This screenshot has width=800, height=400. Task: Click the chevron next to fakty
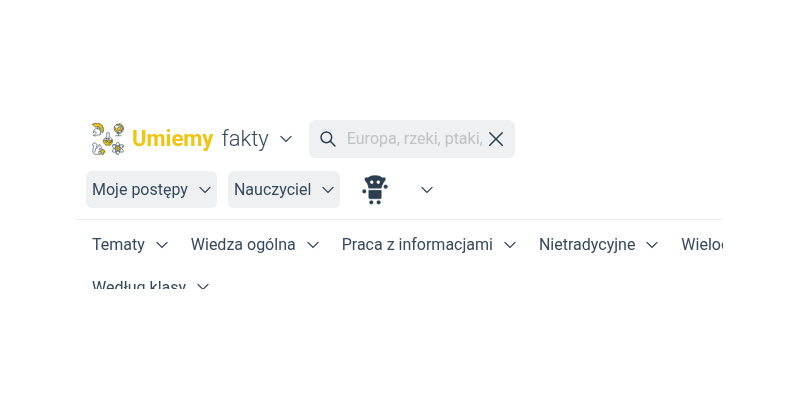point(286,139)
